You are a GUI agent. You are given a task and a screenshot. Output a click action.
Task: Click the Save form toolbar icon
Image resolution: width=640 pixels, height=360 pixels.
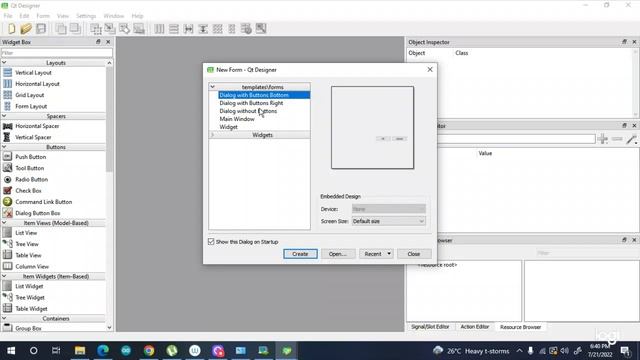click(41, 29)
